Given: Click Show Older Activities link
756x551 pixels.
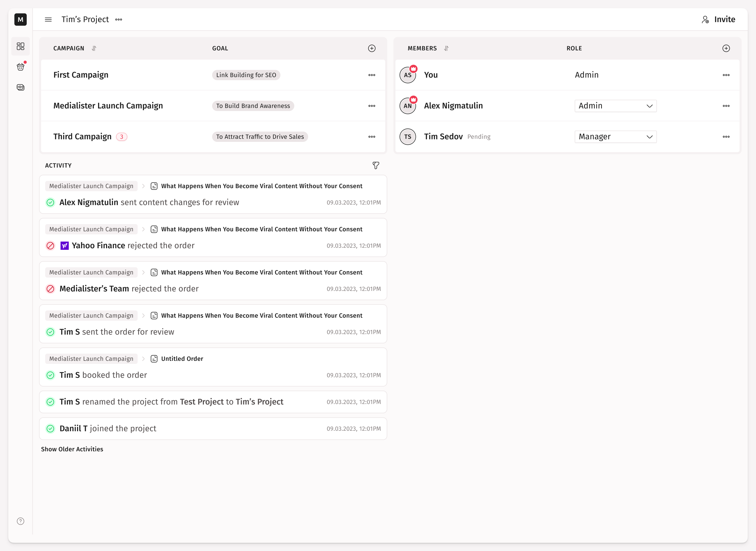Looking at the screenshot, I should point(72,449).
